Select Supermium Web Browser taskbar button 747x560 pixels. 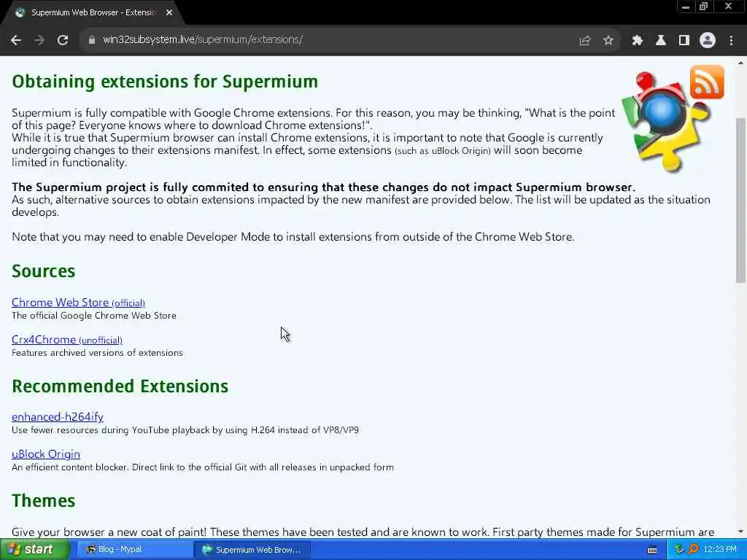252,550
